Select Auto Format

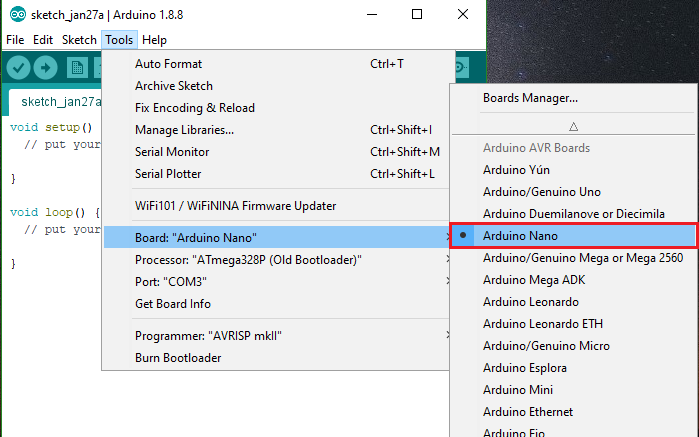[x=277, y=64]
